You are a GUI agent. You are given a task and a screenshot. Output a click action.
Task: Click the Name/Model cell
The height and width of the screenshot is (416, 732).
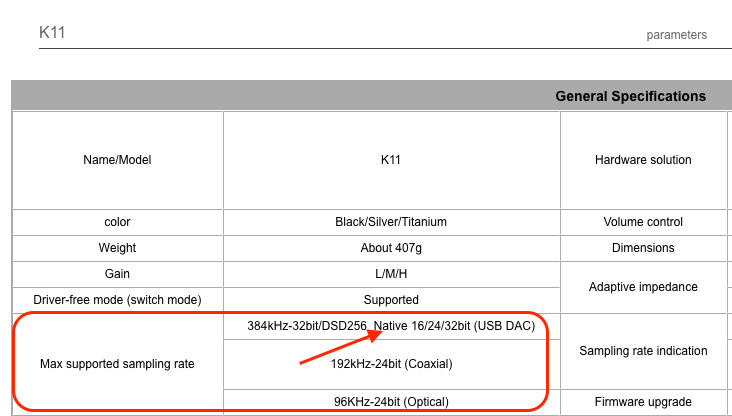(117, 160)
